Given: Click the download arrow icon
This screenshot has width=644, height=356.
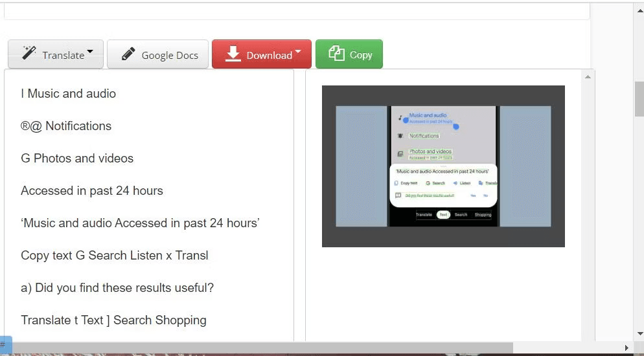Looking at the screenshot, I should 233,54.
